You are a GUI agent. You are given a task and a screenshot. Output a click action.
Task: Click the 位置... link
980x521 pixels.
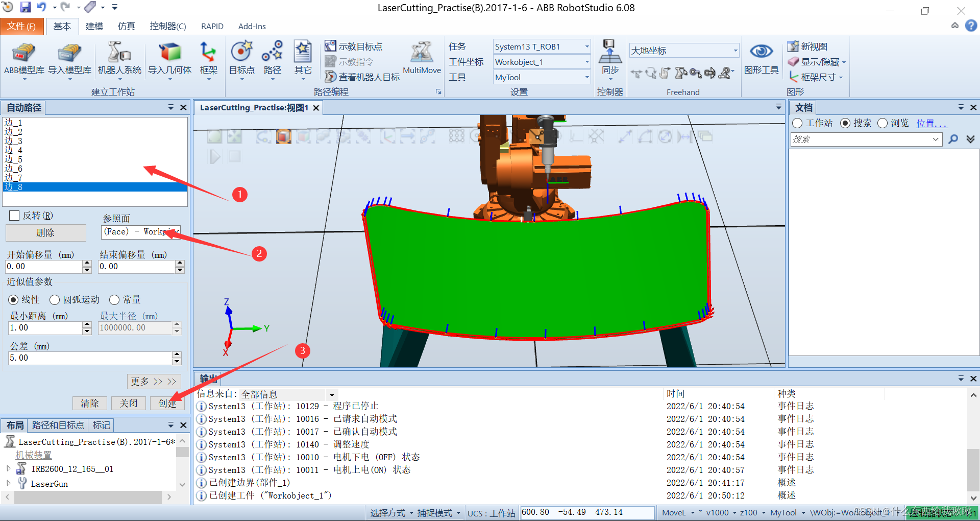coord(932,123)
